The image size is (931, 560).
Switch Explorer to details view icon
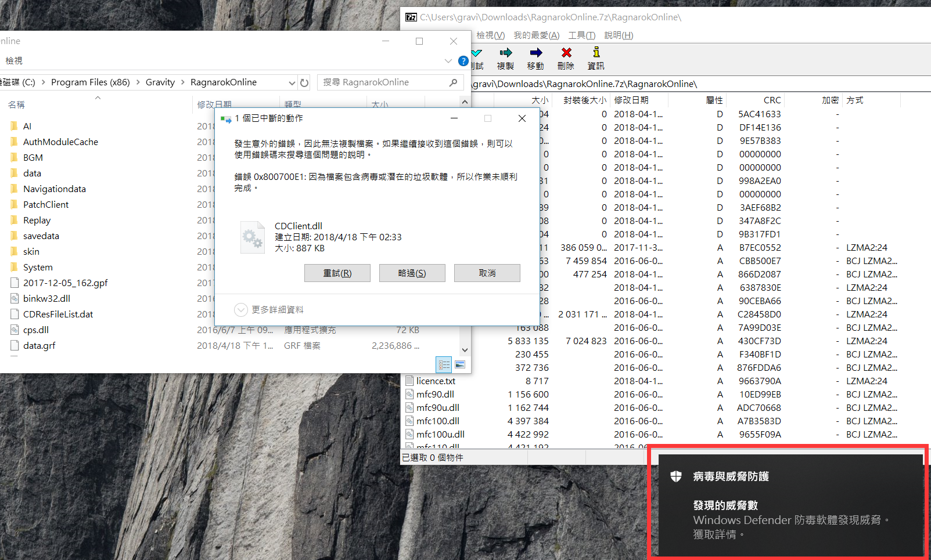444,364
